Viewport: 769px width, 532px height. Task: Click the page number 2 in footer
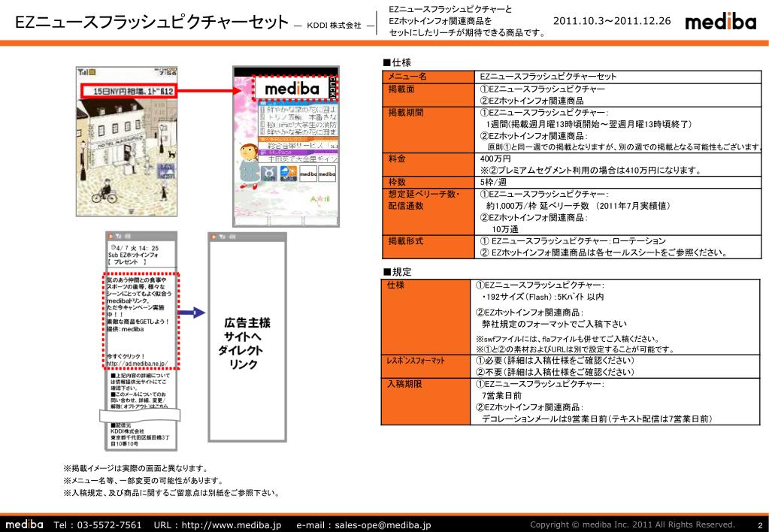click(x=760, y=525)
